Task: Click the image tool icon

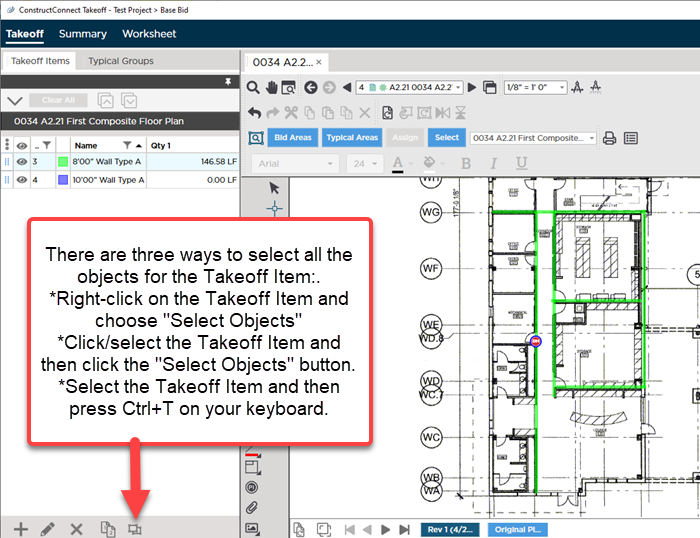Action: tap(252, 529)
